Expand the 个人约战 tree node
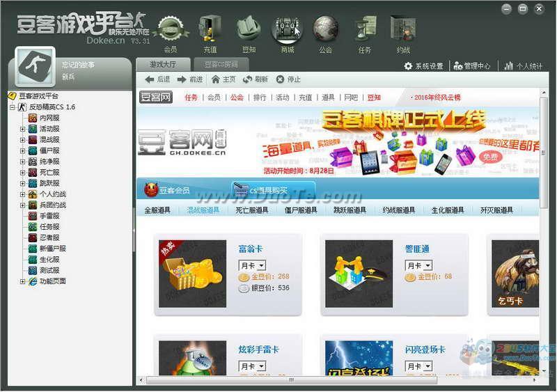 [22, 194]
